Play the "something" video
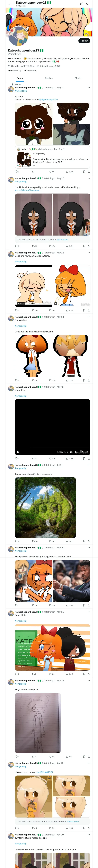 pyautogui.click(x=18, y=452)
